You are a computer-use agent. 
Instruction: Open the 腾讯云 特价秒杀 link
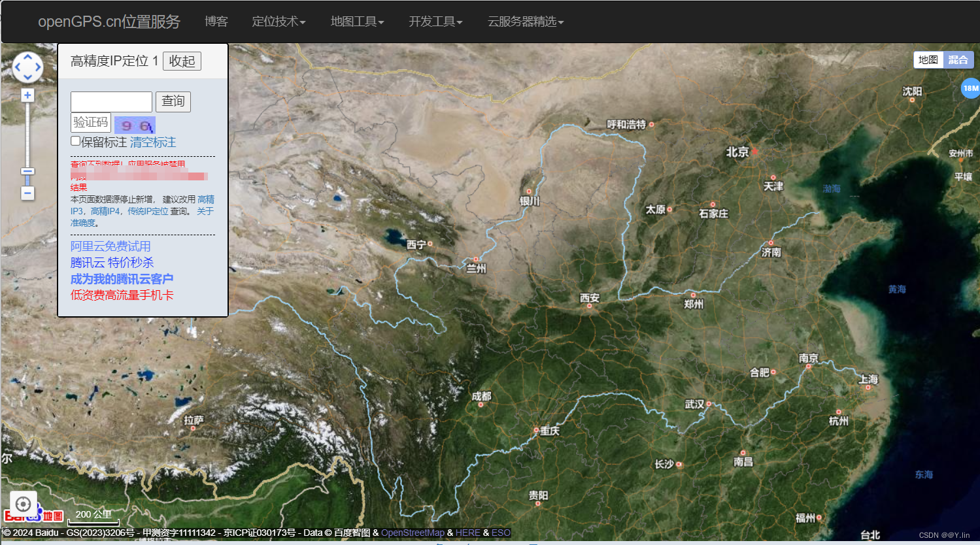click(x=112, y=263)
